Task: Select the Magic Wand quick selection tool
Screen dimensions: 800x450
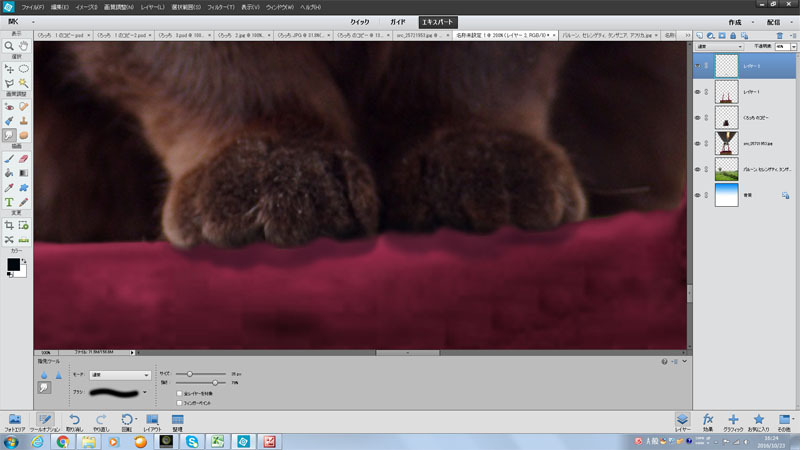Action: click(x=23, y=83)
